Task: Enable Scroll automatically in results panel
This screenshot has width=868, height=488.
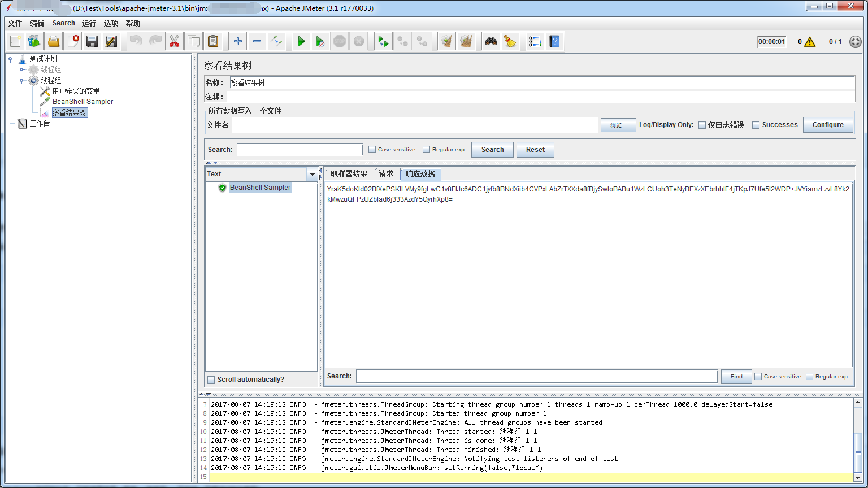Action: [x=211, y=379]
